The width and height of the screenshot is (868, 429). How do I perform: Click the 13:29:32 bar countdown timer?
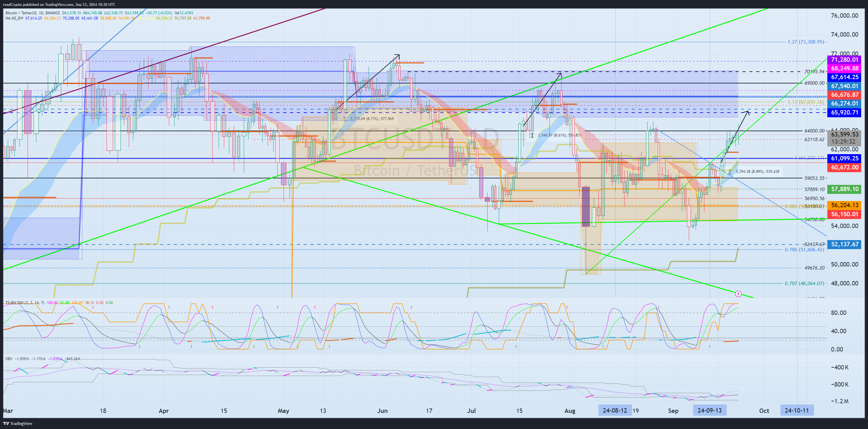pos(844,142)
